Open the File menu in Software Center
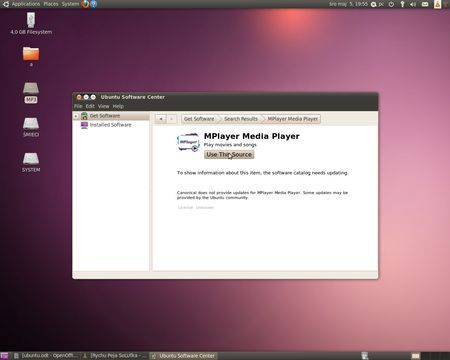This screenshot has width=450, height=360. tap(78, 106)
